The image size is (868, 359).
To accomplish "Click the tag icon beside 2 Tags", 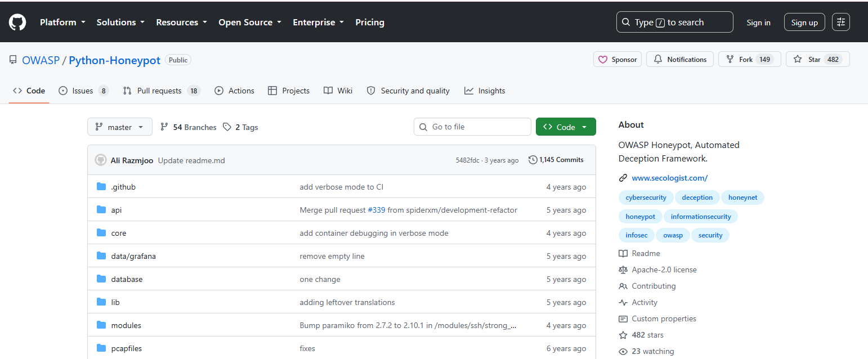I will point(227,127).
